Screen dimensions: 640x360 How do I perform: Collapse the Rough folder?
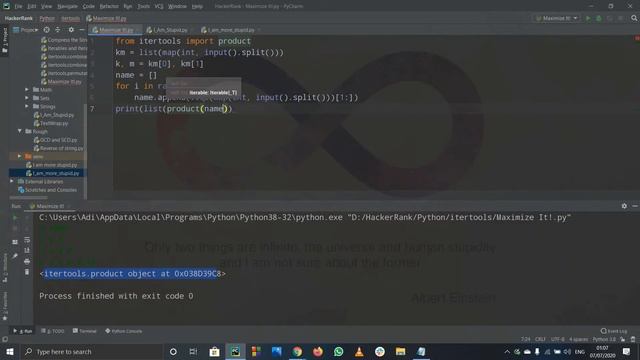[20, 131]
